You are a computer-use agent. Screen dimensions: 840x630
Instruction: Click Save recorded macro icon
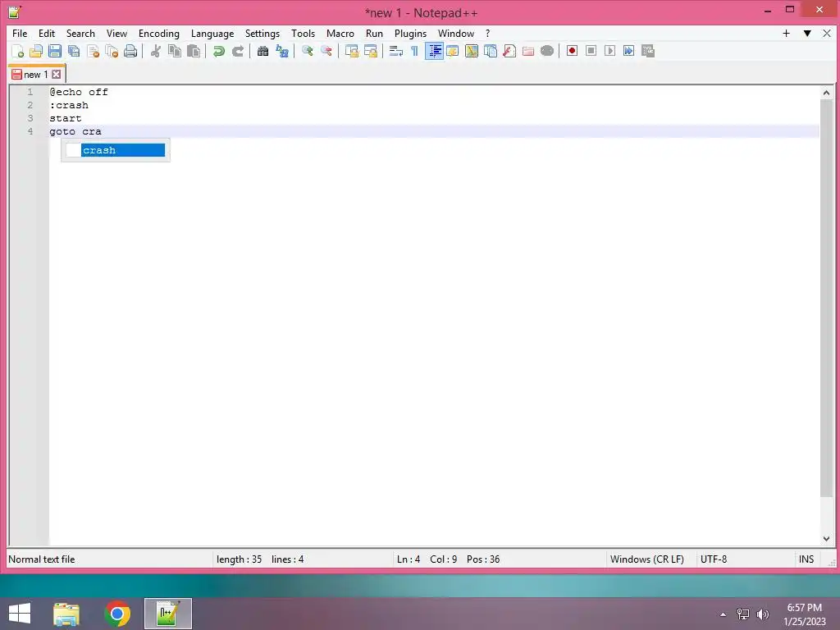pyautogui.click(x=648, y=51)
